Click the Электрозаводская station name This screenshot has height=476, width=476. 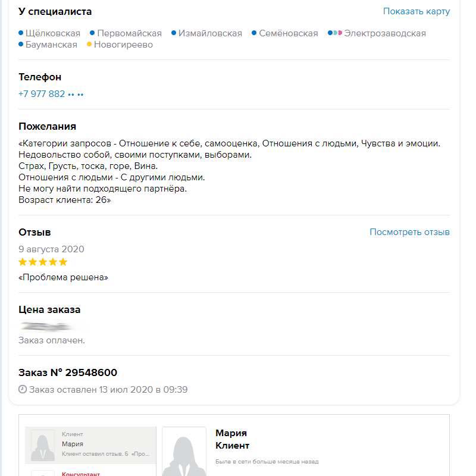[385, 33]
